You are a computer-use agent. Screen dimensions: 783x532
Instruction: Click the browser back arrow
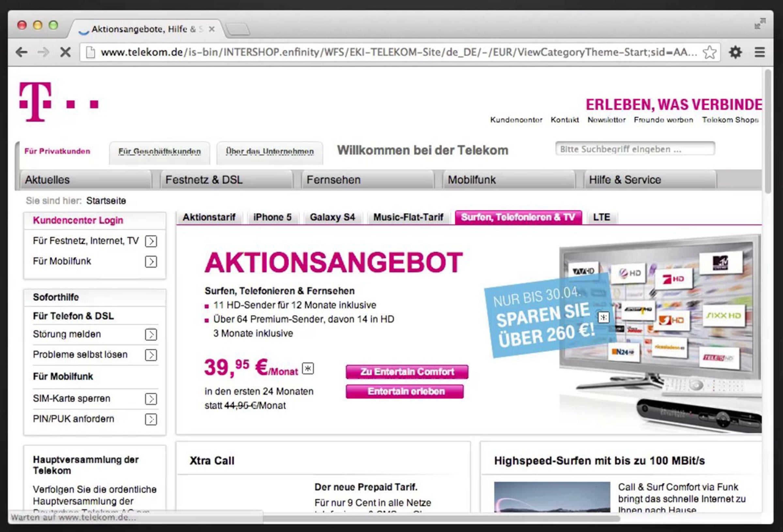(x=22, y=52)
